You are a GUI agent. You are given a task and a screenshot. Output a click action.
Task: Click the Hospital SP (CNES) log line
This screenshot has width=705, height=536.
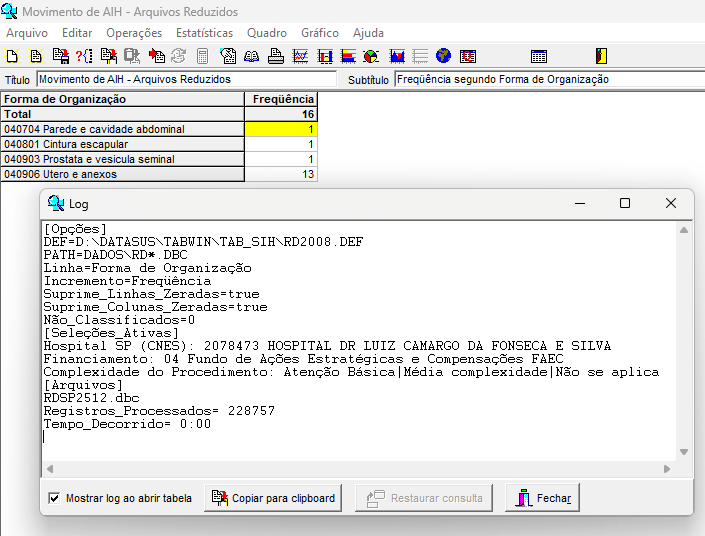tap(327, 346)
